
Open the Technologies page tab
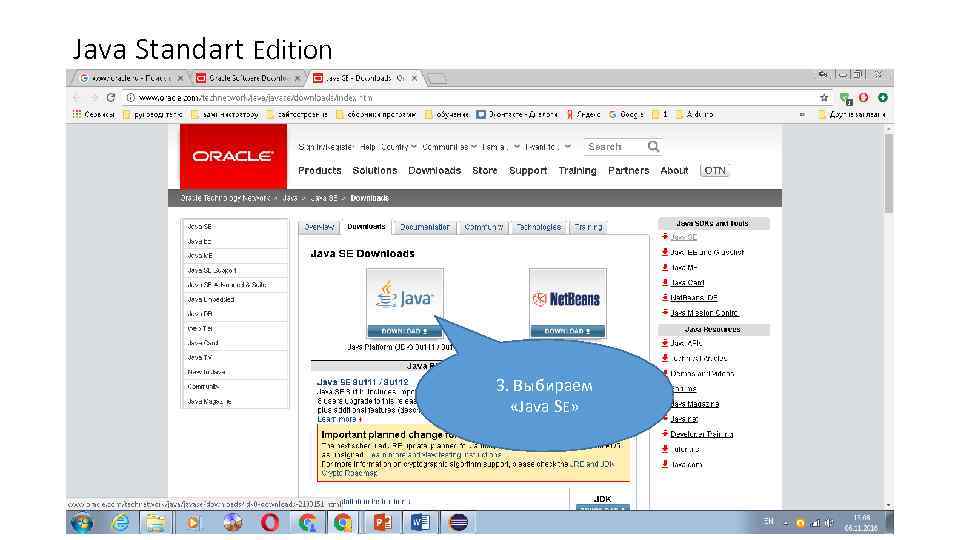(539, 227)
